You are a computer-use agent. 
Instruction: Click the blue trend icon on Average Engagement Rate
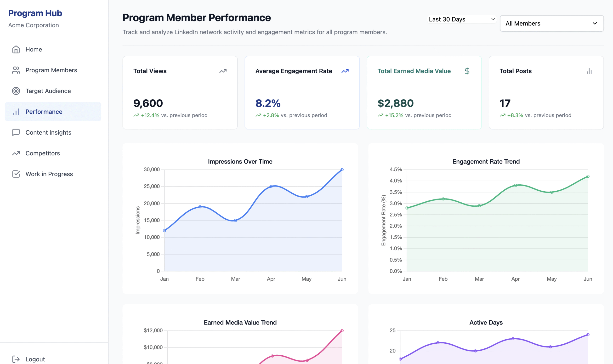[345, 71]
